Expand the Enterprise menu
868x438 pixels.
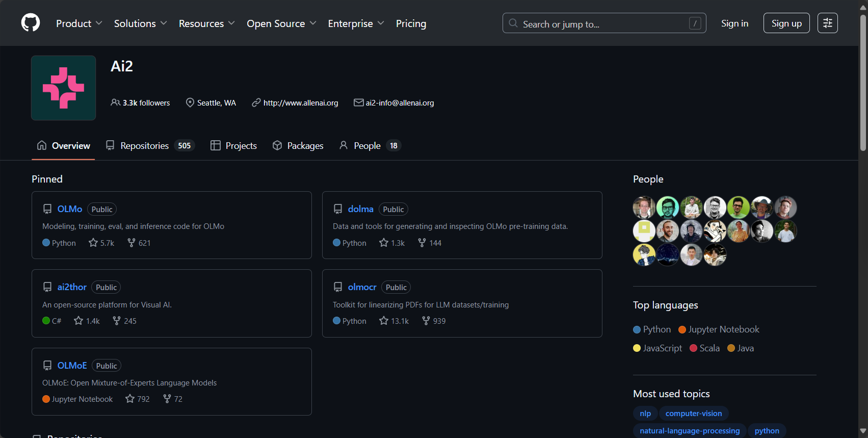(356, 23)
